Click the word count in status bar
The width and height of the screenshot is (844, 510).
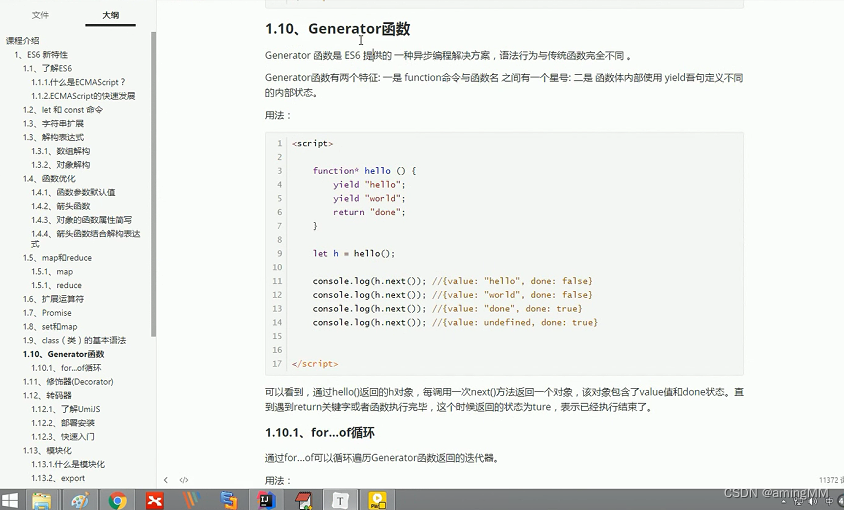(831, 480)
